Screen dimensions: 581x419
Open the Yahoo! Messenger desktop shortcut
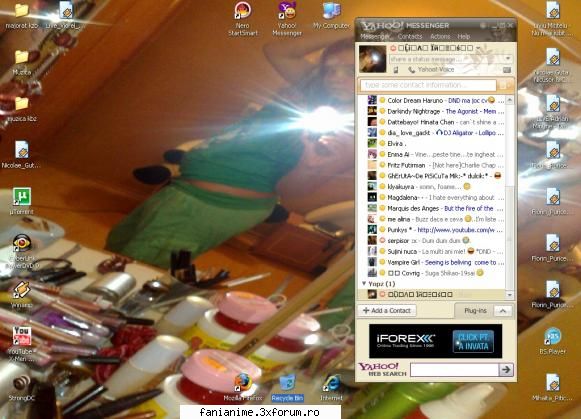pyautogui.click(x=287, y=19)
